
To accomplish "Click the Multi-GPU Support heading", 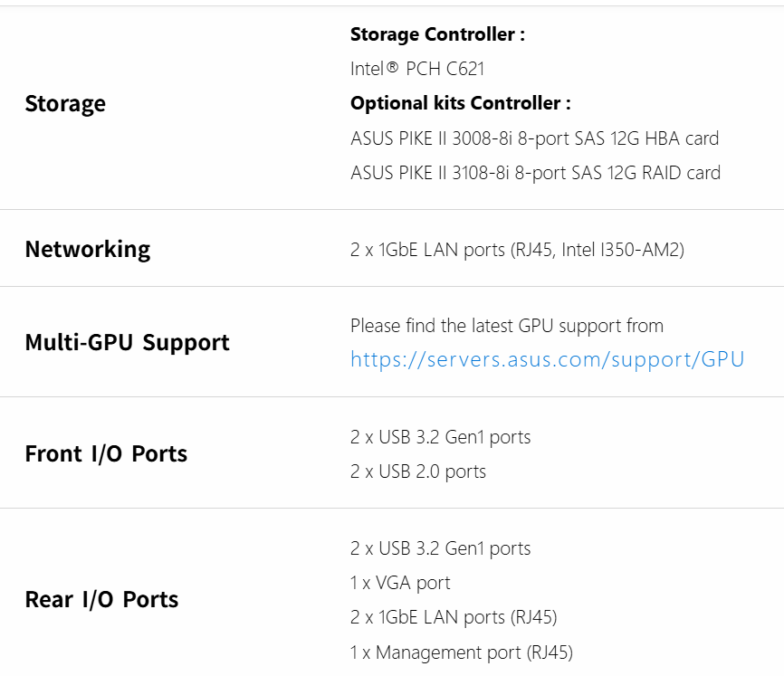I will pyautogui.click(x=127, y=342).
